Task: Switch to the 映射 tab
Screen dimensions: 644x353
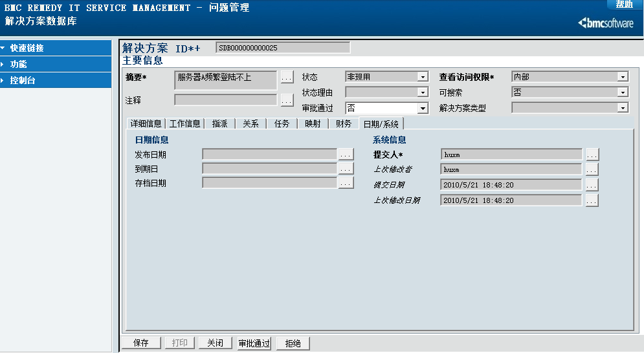Action: pos(313,123)
